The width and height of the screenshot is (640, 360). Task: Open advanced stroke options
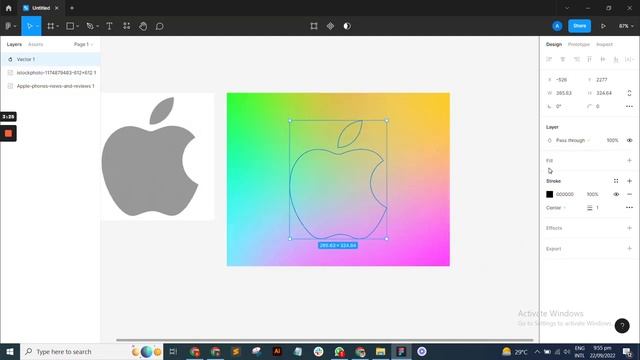point(629,208)
